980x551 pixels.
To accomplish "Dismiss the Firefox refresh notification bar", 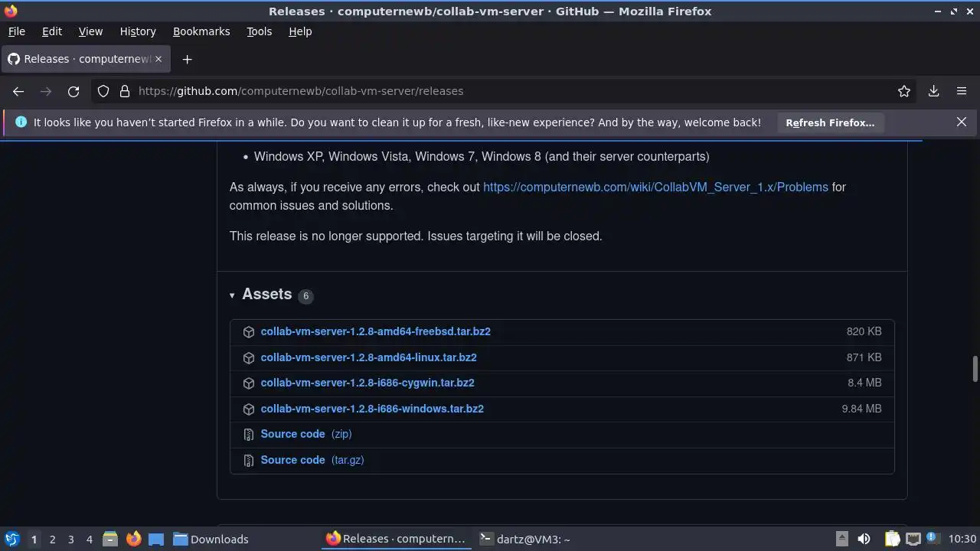I will click(x=962, y=122).
